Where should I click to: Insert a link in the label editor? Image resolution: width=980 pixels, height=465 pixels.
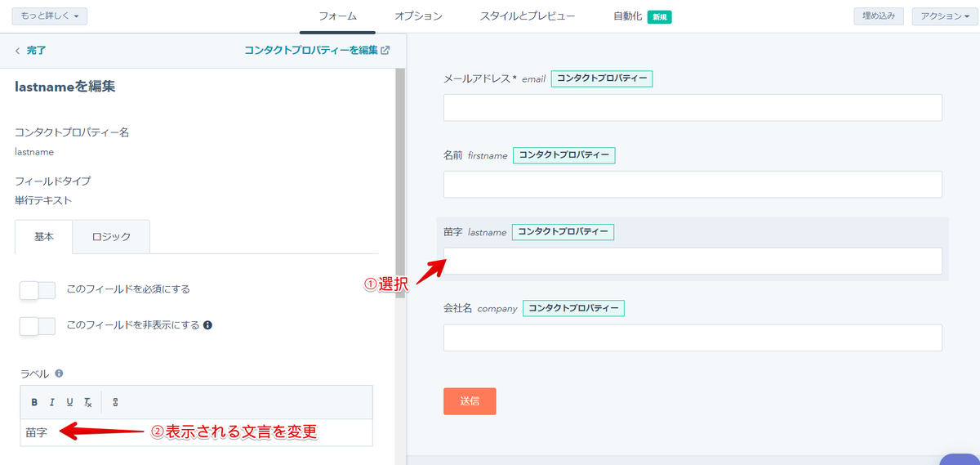click(115, 402)
